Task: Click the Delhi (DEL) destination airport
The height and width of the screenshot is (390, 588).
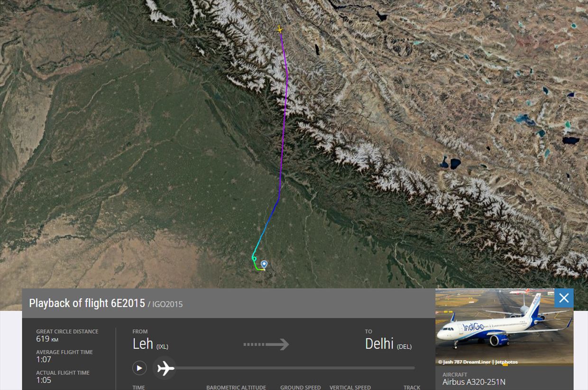Action: point(388,344)
